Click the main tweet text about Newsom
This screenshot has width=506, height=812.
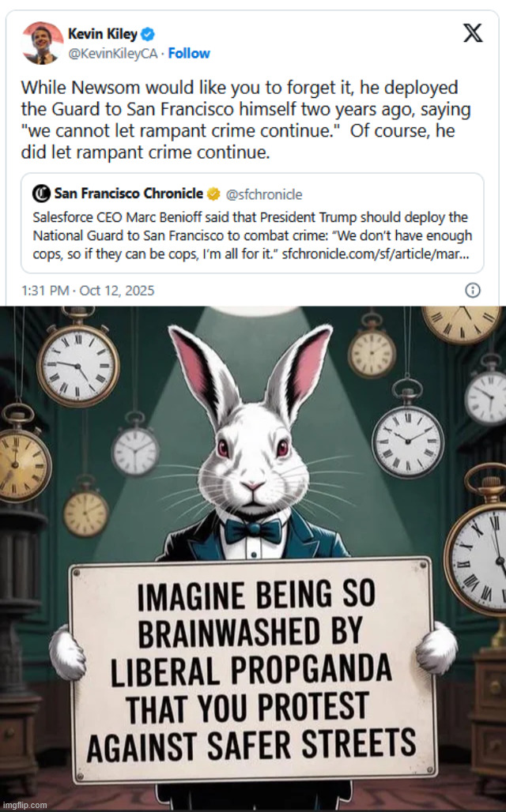click(x=245, y=120)
